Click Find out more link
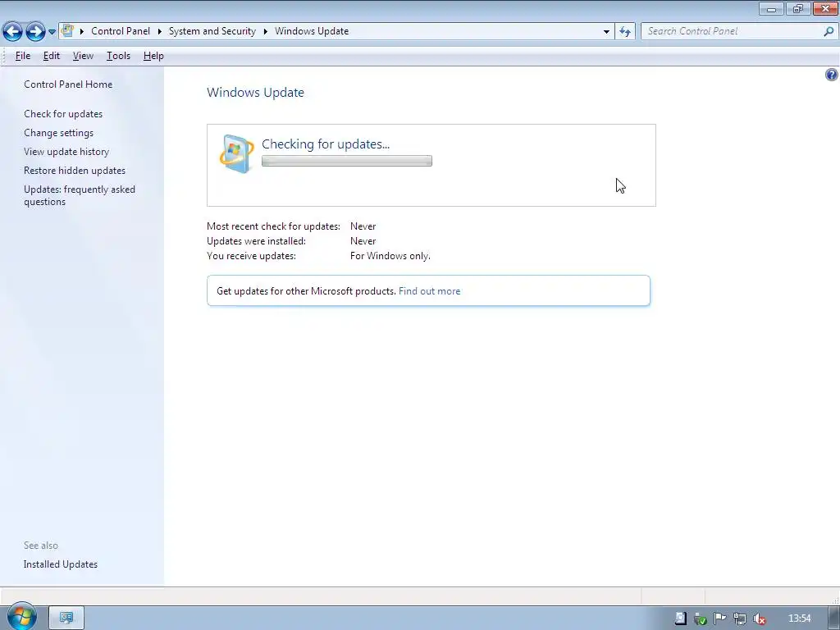 (x=429, y=291)
